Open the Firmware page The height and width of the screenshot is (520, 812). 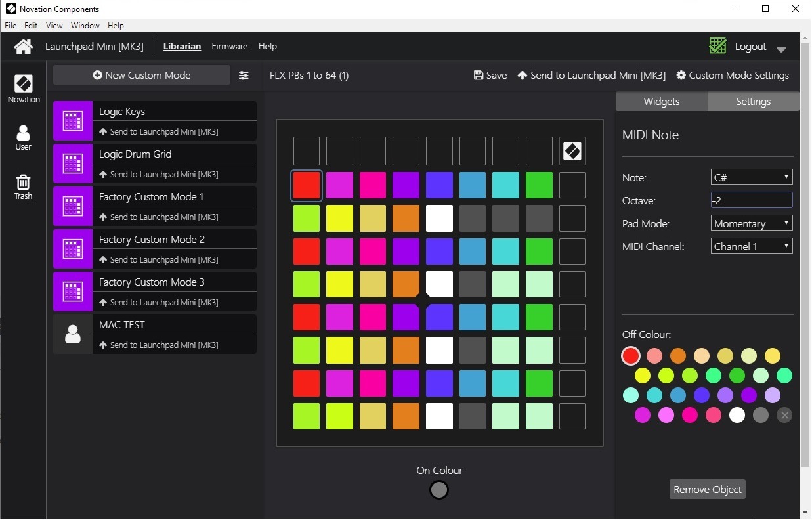coord(230,47)
